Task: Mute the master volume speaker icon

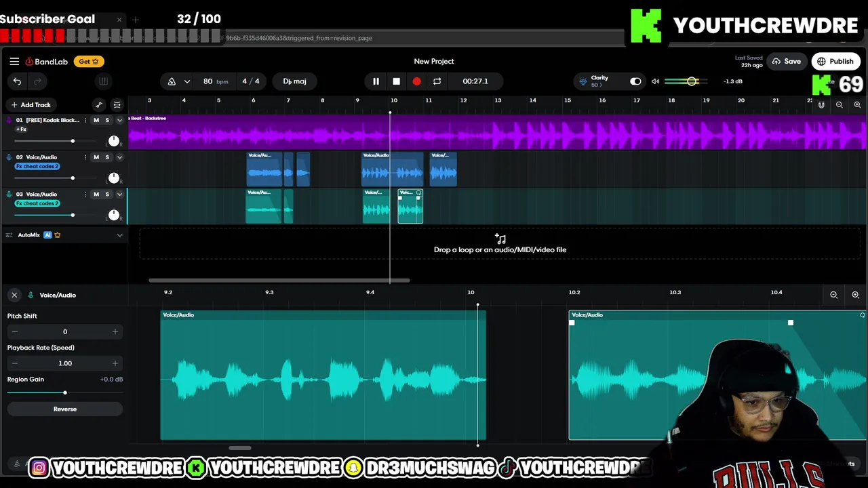Action: click(x=655, y=81)
